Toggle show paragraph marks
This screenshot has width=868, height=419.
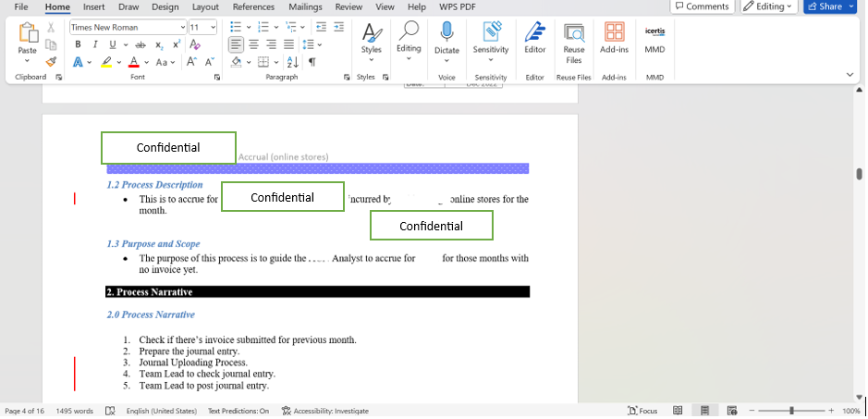(x=312, y=62)
